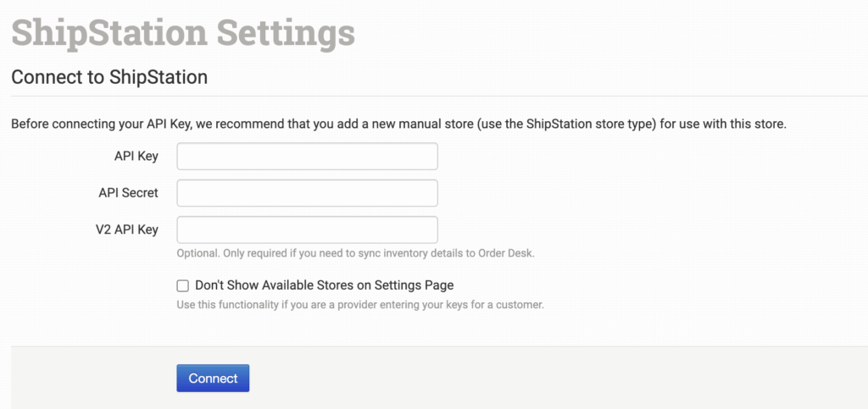Click the API Secret field label
Image resolution: width=868 pixels, height=409 pixels.
[x=128, y=193]
